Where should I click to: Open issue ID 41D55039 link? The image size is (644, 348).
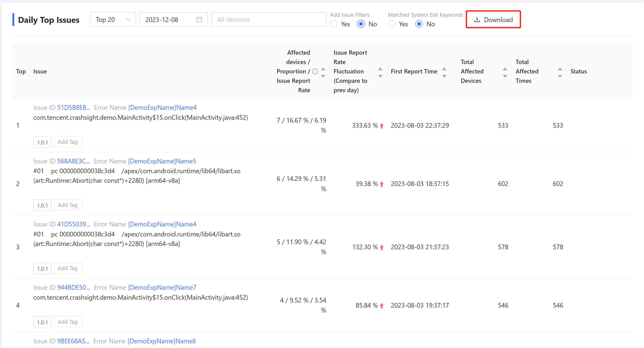coord(74,224)
